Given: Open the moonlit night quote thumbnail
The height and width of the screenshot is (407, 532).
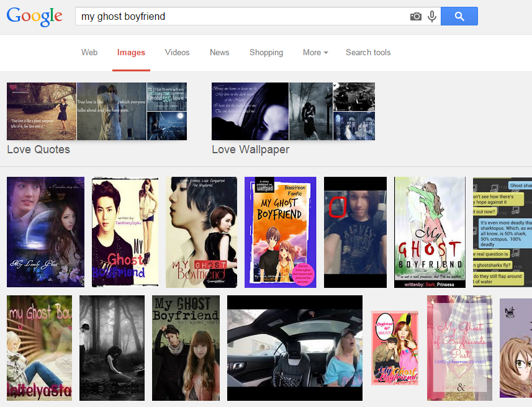Looking at the screenshot, I should tap(167, 126).
